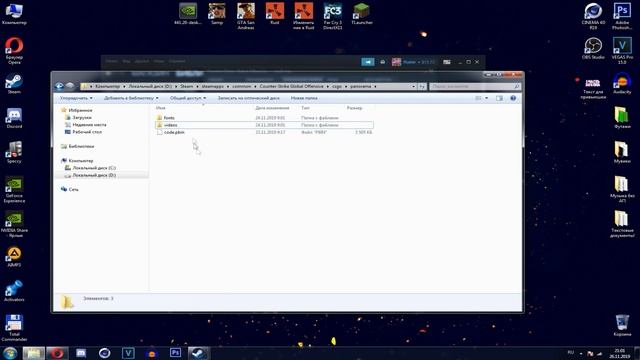Click the common breadcrumb in the address bar
The image size is (640, 360).
(242, 87)
